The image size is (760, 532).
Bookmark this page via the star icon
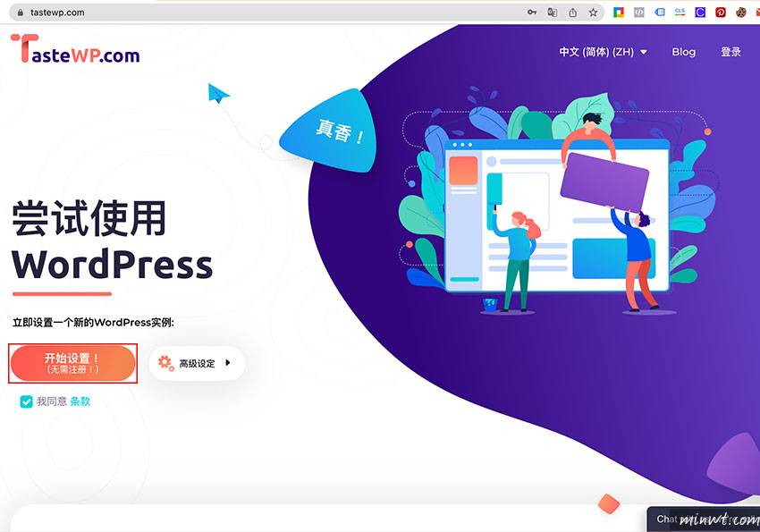(593, 13)
